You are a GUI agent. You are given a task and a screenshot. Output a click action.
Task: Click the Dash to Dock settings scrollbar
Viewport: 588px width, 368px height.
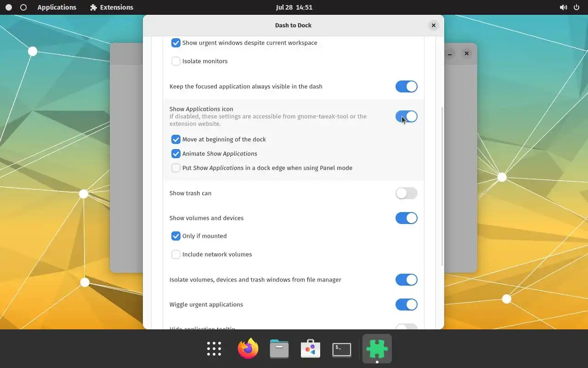442,186
